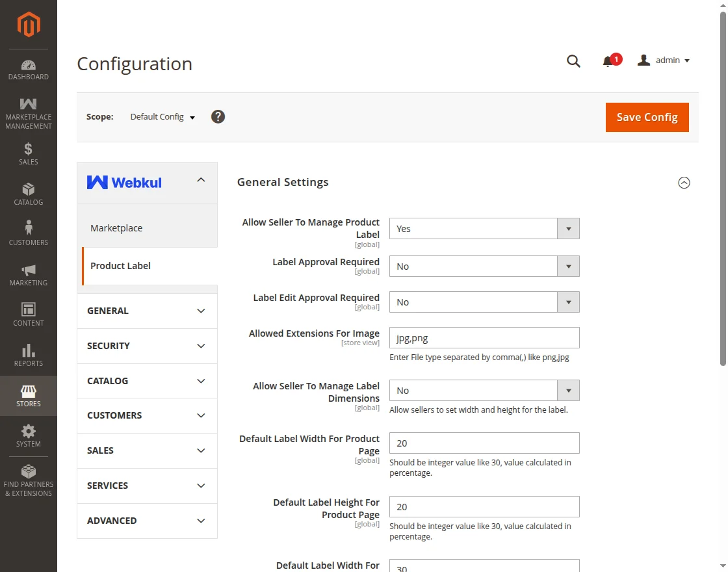This screenshot has width=728, height=572.
Task: Click the scope help question mark
Action: tap(218, 117)
